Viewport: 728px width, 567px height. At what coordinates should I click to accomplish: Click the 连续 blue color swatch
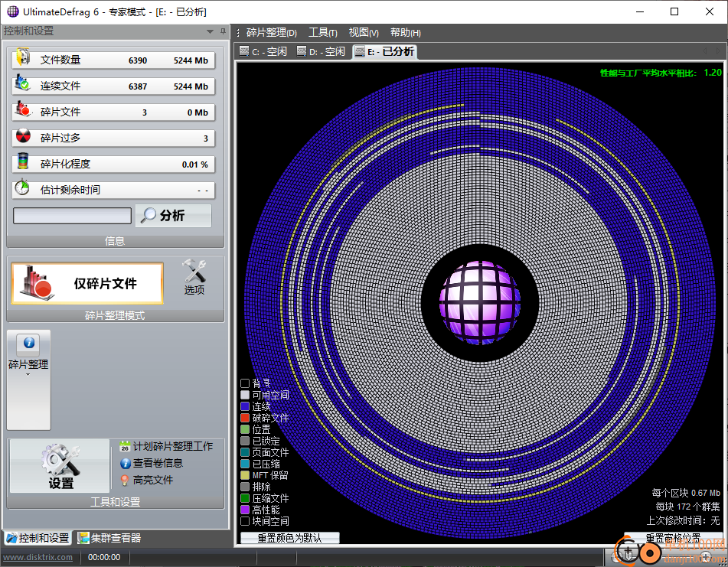(245, 406)
